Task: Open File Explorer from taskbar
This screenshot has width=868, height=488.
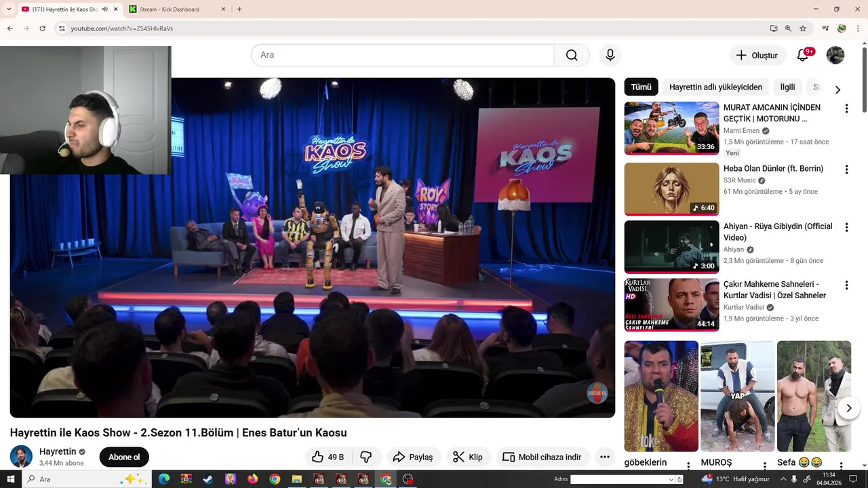Action: [x=297, y=479]
